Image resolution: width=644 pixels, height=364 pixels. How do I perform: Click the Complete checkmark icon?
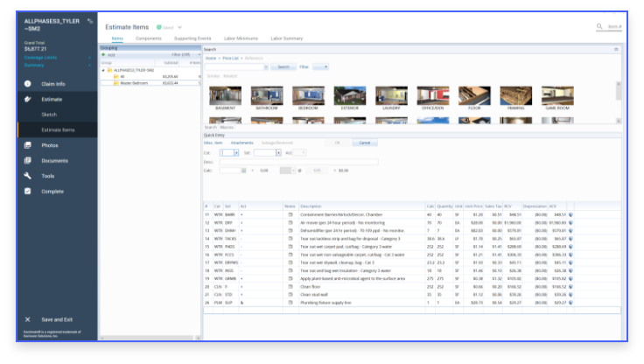coord(27,191)
